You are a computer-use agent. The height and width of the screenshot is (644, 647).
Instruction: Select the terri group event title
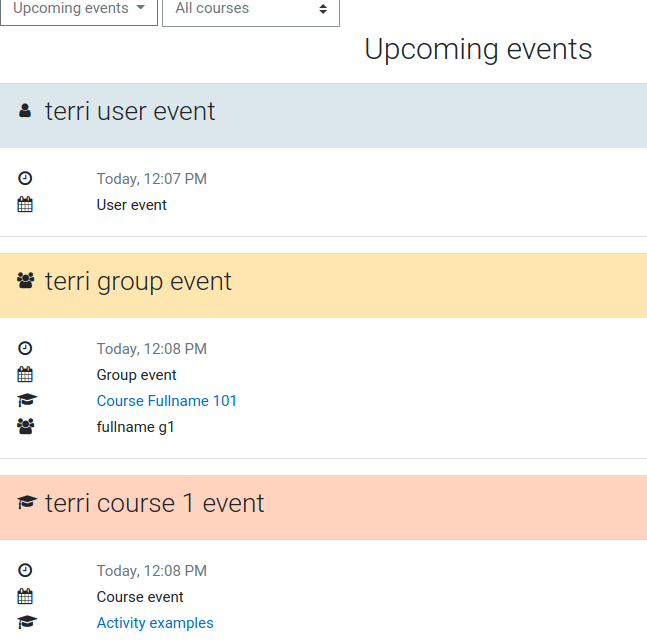coord(138,281)
